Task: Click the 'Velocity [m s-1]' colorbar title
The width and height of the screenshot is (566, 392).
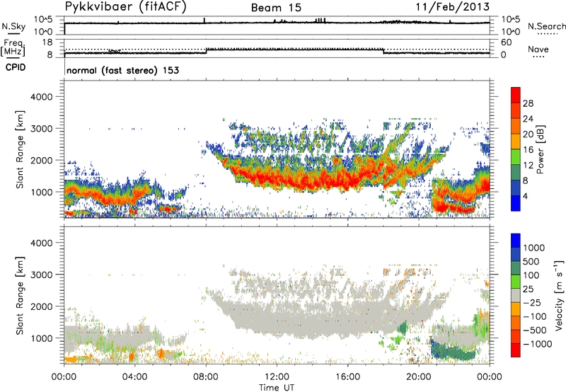Action: pos(559,295)
